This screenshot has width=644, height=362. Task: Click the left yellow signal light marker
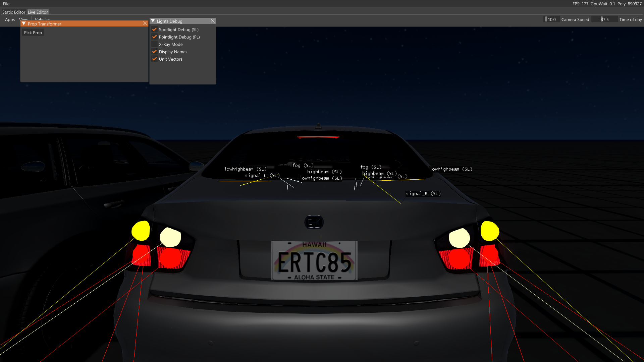pos(141,231)
